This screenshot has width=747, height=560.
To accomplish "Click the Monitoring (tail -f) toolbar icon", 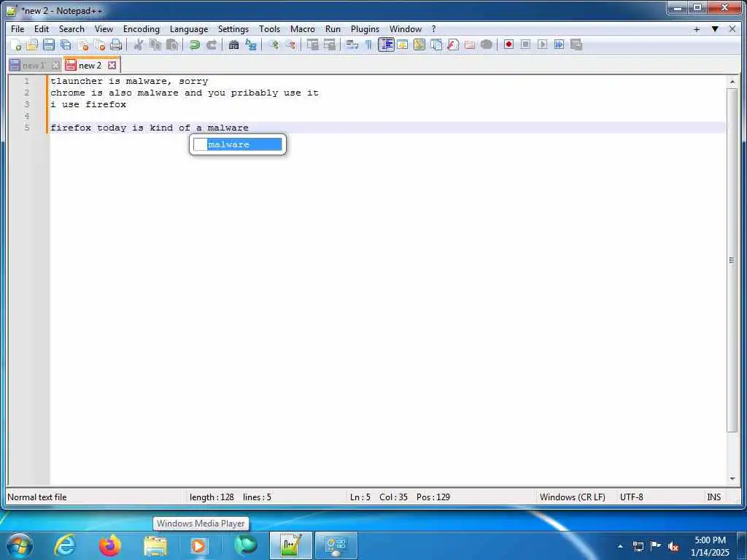I will click(487, 44).
